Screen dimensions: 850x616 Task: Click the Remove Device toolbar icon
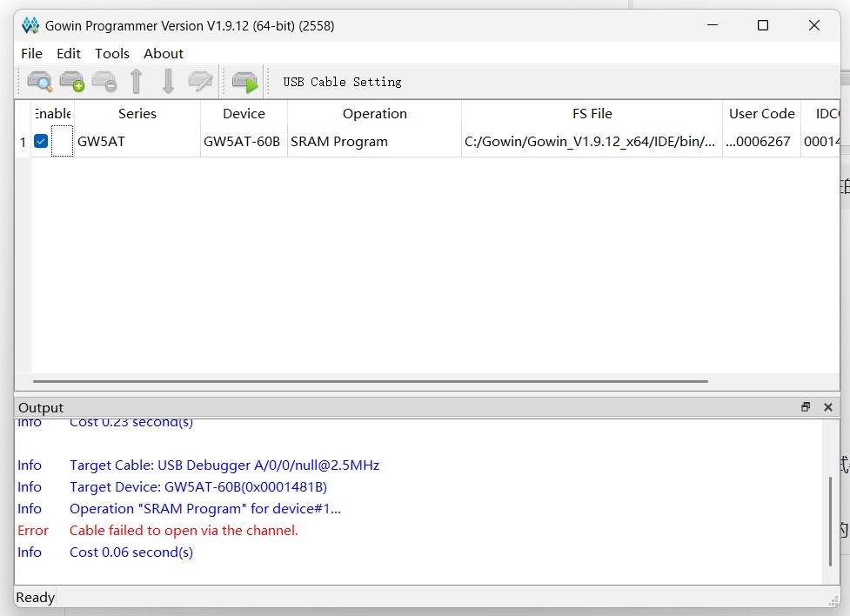104,82
